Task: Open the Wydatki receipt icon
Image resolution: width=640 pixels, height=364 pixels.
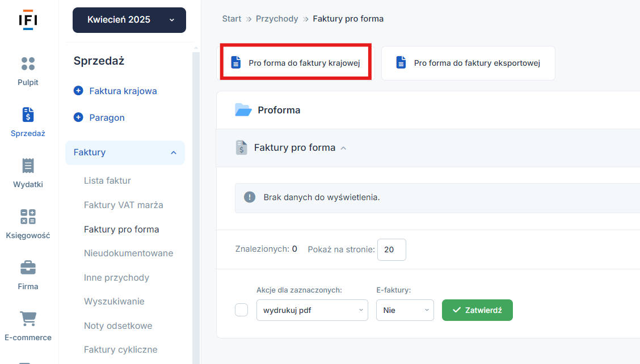Action: [28, 166]
